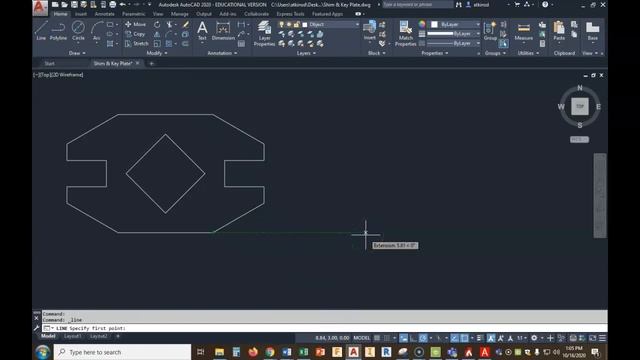Toggle polar tracking in status bar
Viewport: 640px width, 360px height.
coord(423,338)
